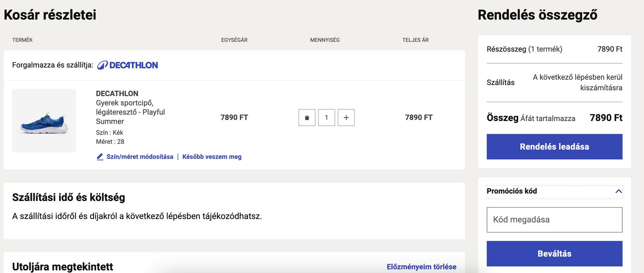The width and height of the screenshot is (644, 273).
Task: Click the TELJES ÁR column header
Action: [x=415, y=40]
